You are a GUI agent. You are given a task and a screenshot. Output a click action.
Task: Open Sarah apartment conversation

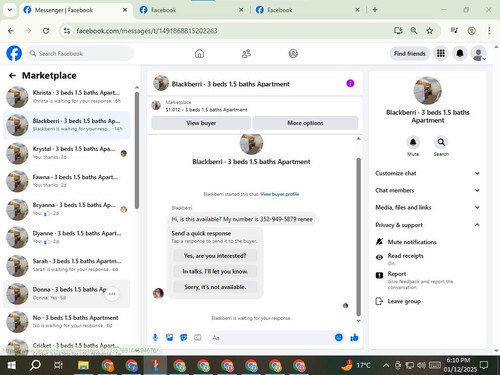click(x=66, y=265)
